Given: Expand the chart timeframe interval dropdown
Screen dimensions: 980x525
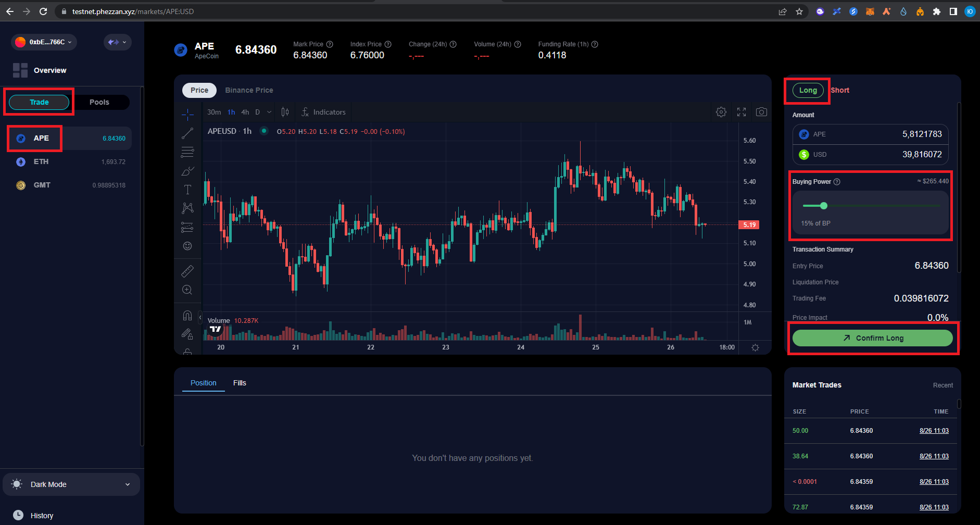Looking at the screenshot, I should click(x=269, y=112).
